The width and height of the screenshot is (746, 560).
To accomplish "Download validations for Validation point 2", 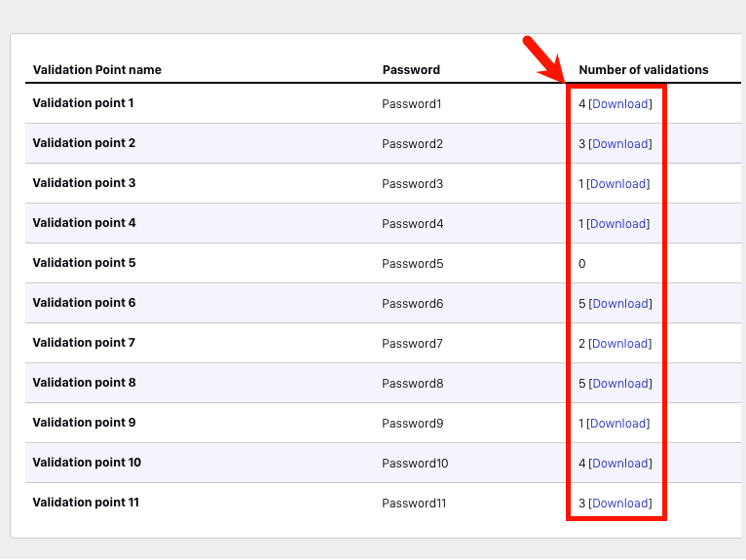I will [x=620, y=144].
